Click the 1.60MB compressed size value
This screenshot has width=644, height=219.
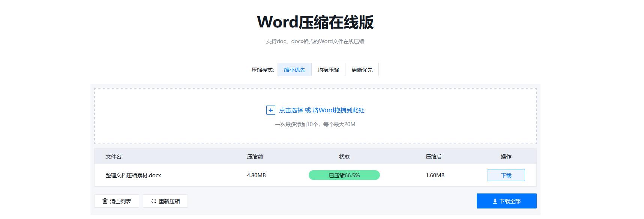(435, 175)
